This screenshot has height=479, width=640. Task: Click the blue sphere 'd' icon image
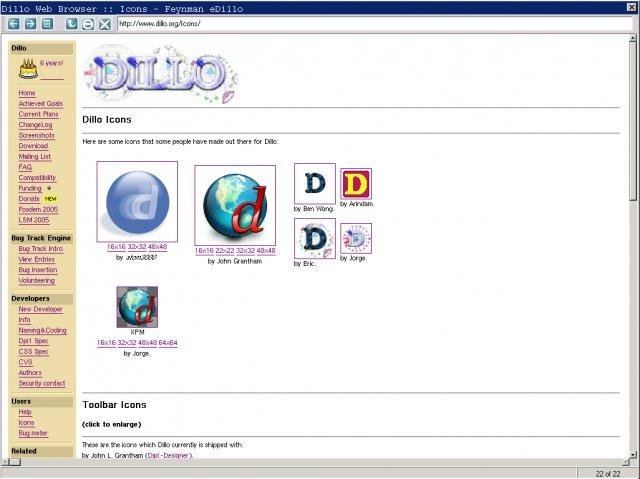137,202
